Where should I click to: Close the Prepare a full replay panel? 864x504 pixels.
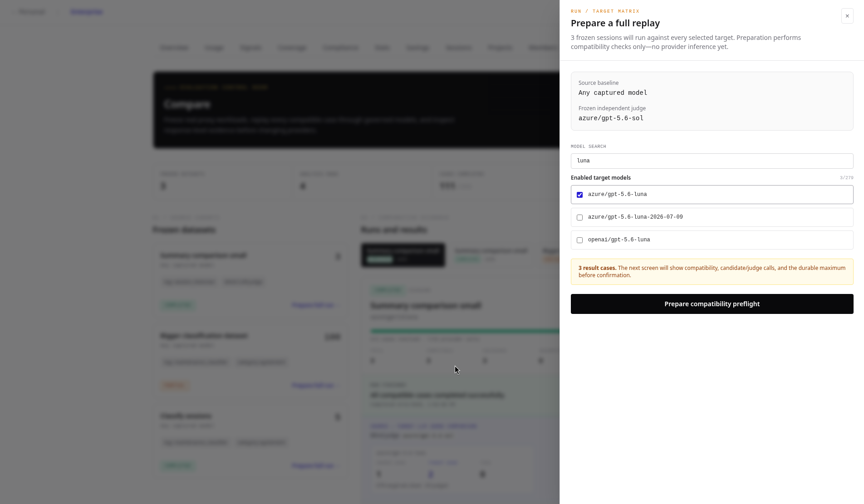pos(847,16)
